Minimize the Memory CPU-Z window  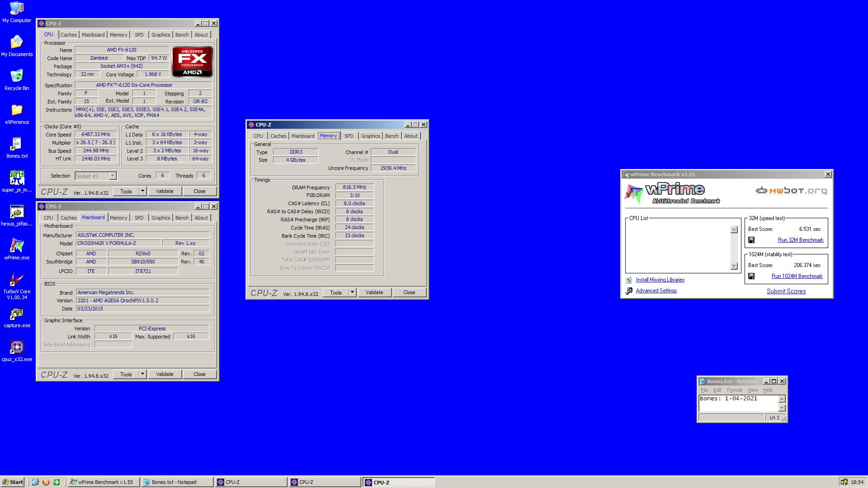pyautogui.click(x=407, y=125)
